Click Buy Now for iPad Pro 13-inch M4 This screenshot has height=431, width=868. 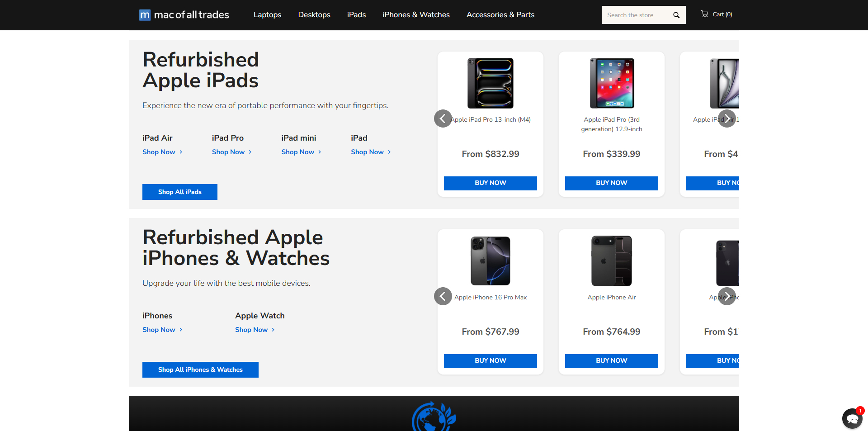click(491, 183)
